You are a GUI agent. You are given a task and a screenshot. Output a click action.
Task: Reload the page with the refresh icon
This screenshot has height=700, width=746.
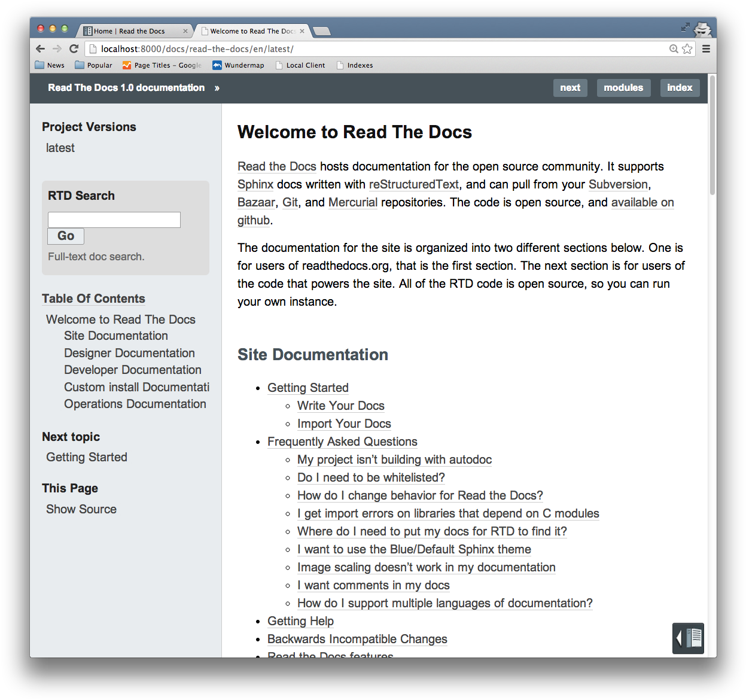pyautogui.click(x=74, y=48)
